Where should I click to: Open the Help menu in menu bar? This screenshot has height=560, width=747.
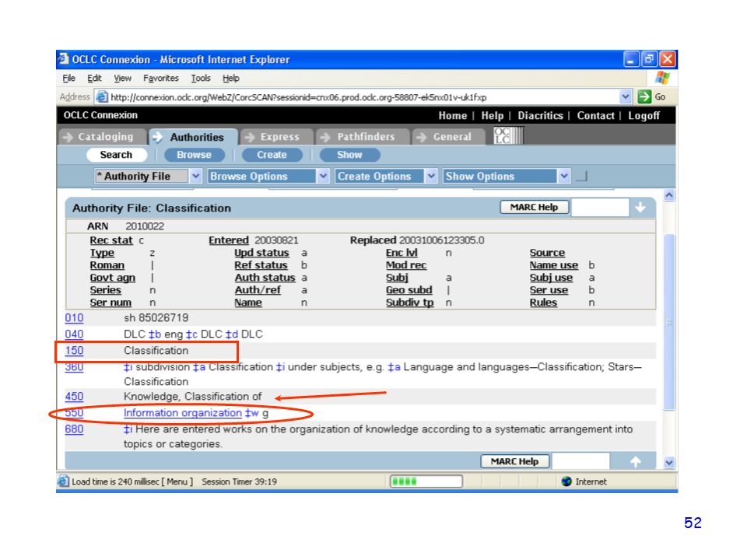231,78
